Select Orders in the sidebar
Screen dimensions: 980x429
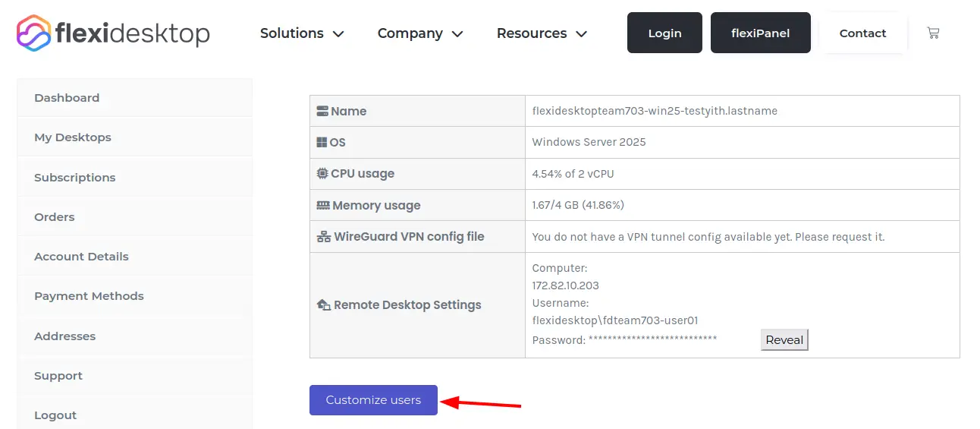coord(135,217)
